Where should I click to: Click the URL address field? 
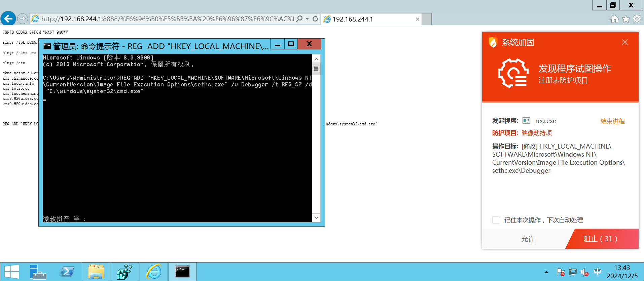(168, 19)
